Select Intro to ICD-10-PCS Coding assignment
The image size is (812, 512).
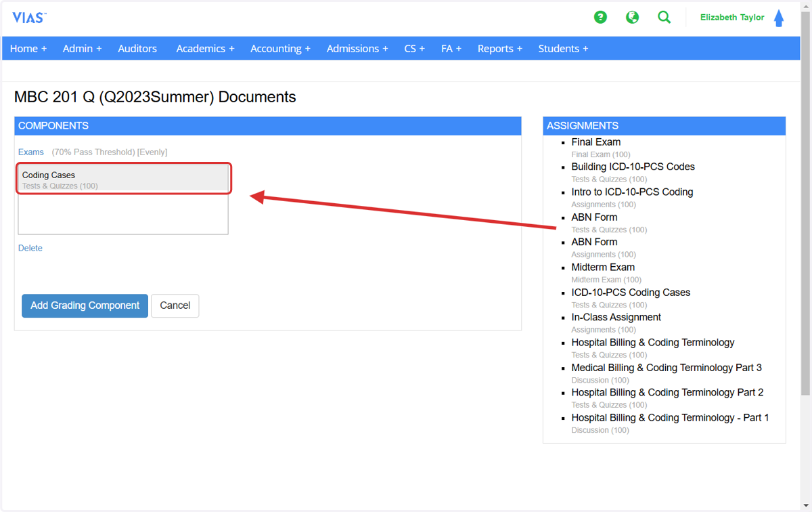coord(632,192)
